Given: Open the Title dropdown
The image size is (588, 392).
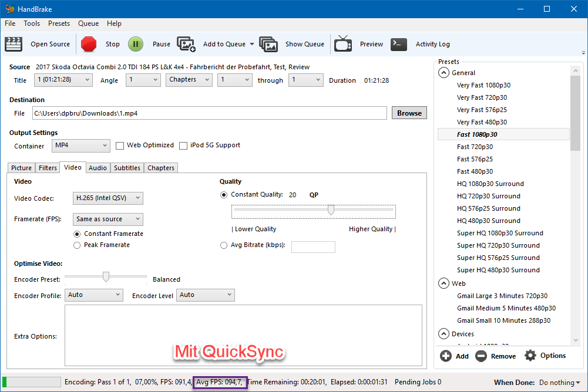Looking at the screenshot, I should click(x=63, y=80).
